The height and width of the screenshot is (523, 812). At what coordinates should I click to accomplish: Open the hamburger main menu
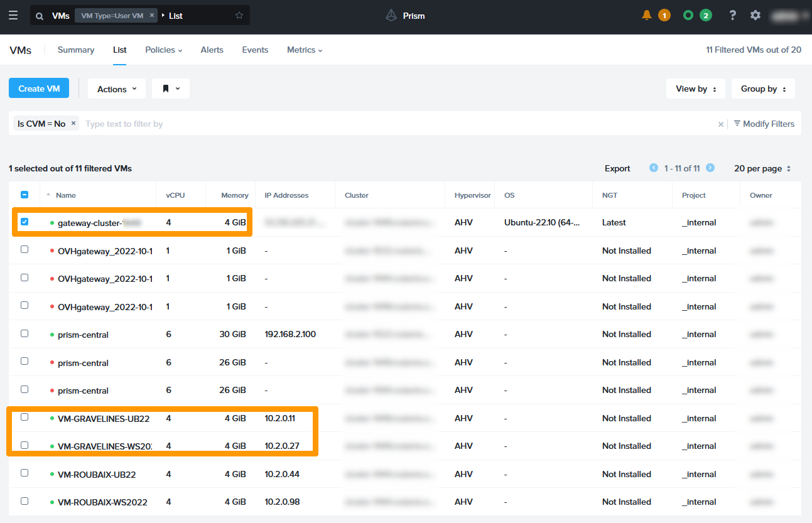click(13, 16)
